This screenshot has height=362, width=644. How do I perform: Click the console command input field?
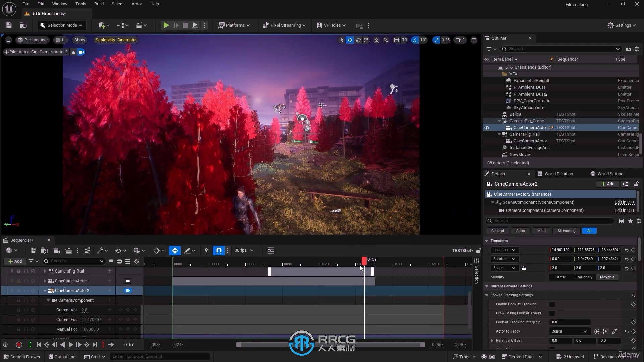(160, 357)
